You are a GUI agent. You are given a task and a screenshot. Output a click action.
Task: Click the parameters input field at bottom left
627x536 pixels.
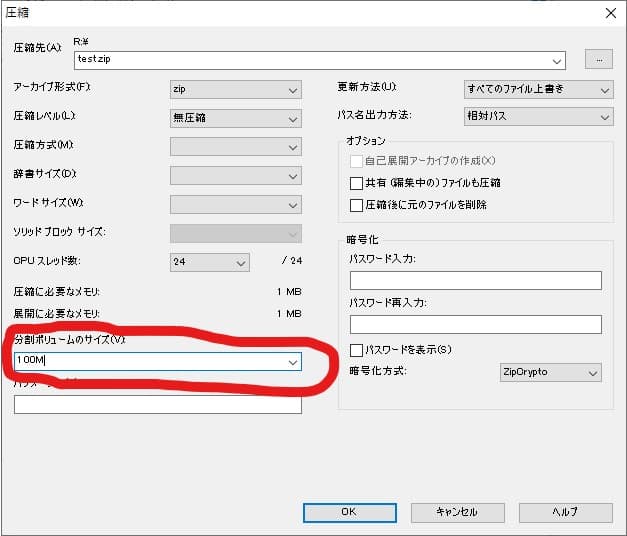(158, 404)
